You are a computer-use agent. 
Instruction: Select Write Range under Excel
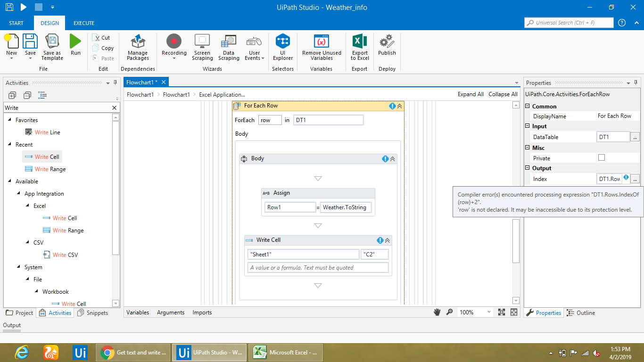pyautogui.click(x=63, y=230)
